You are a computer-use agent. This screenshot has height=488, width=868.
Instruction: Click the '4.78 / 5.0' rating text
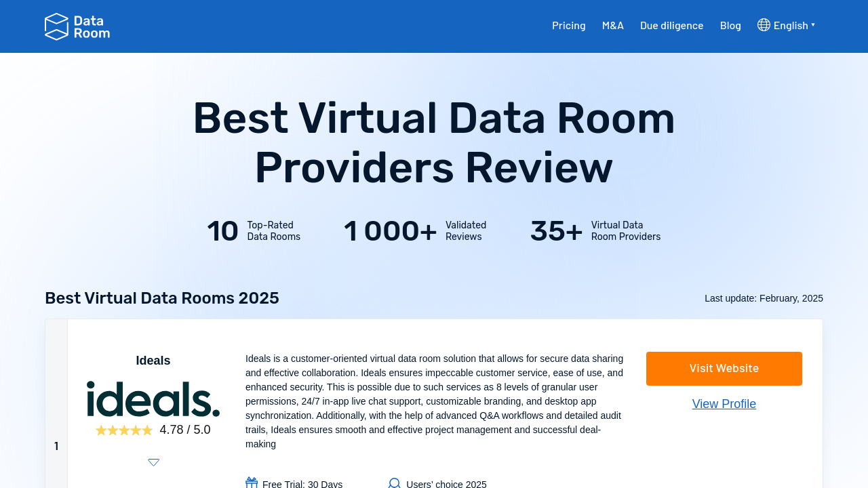(185, 430)
